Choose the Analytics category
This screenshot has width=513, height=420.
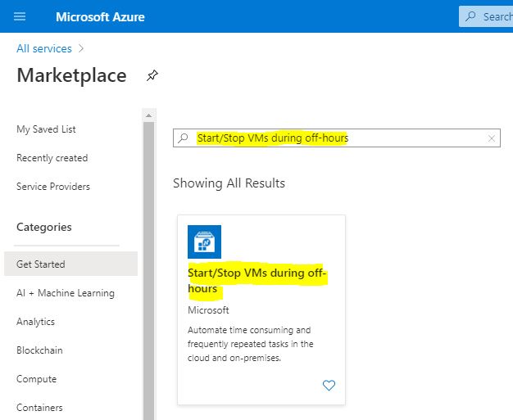pyautogui.click(x=36, y=322)
